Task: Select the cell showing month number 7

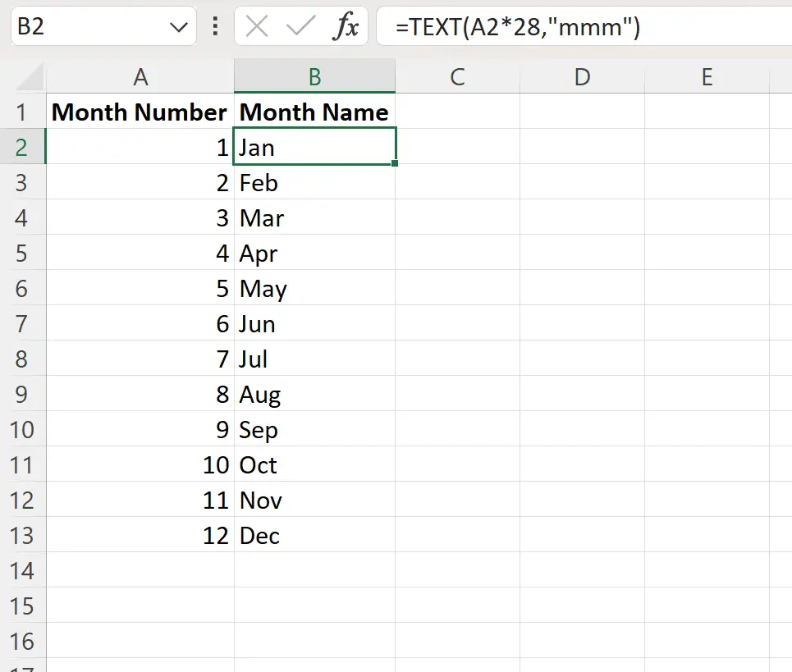Action: tap(140, 359)
